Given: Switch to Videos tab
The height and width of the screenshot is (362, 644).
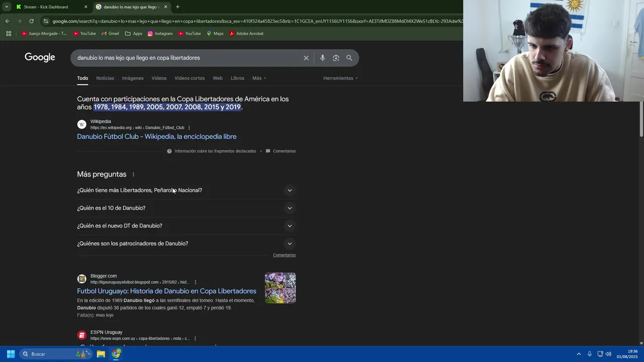Looking at the screenshot, I should pyautogui.click(x=159, y=78).
